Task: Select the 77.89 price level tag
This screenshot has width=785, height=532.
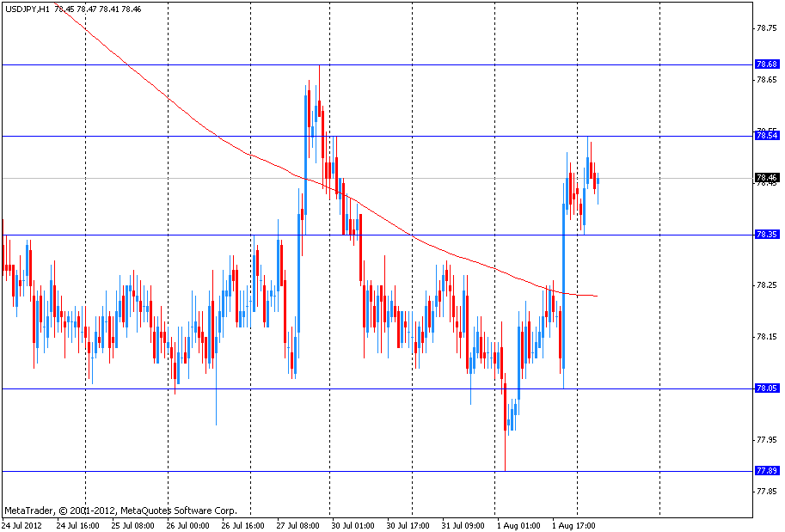Action: 766,471
